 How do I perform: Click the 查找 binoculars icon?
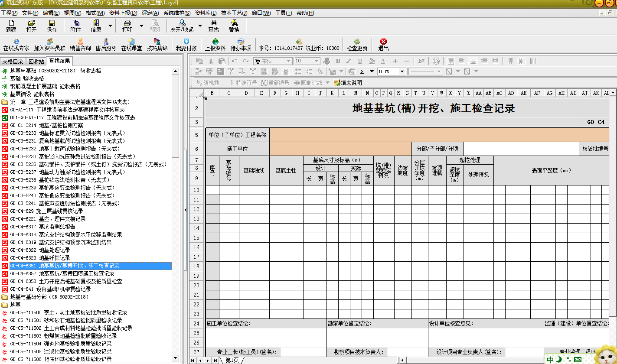[213, 26]
